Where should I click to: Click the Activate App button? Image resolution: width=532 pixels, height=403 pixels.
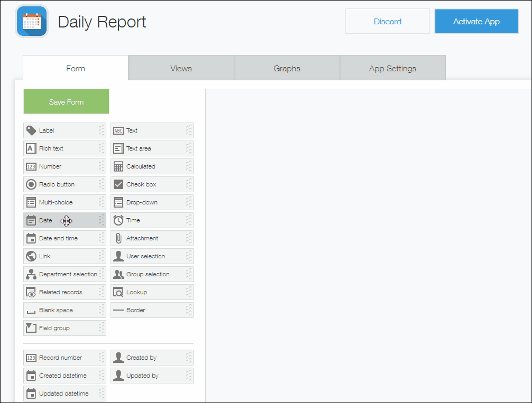point(475,21)
